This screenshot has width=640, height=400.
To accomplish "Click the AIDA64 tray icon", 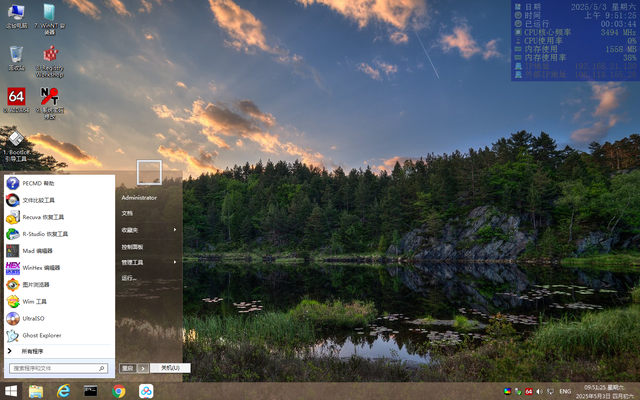I will pyautogui.click(x=529, y=391).
